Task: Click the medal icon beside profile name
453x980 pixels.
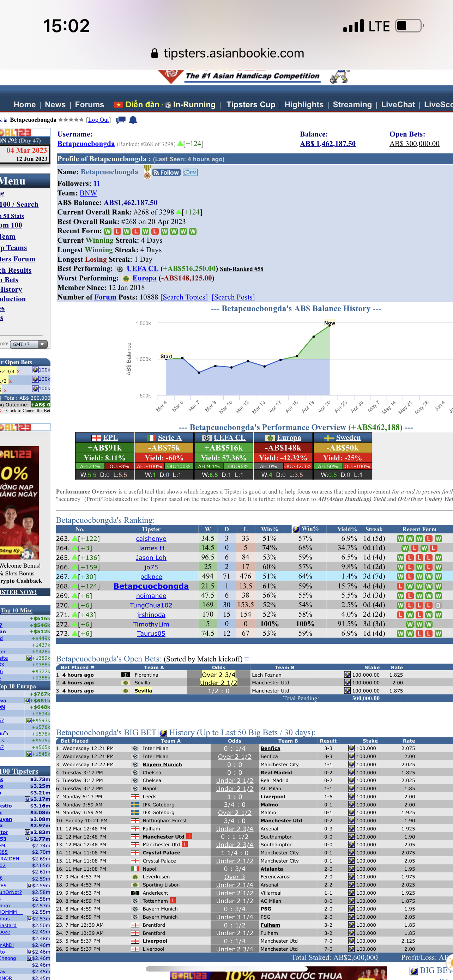Action: tap(147, 172)
